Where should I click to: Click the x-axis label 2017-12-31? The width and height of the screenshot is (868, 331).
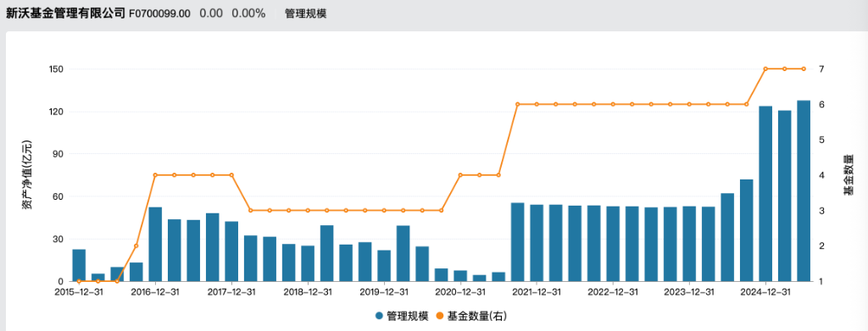point(231,292)
